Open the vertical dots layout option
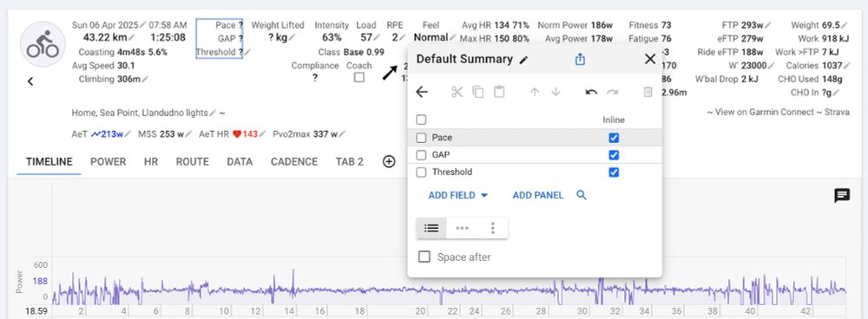Image resolution: width=868 pixels, height=319 pixels. (493, 228)
